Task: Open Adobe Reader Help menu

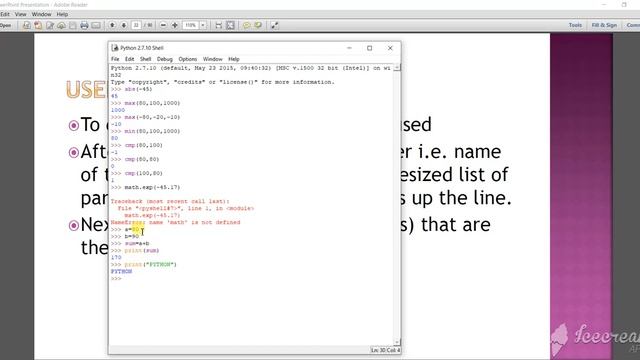Action: (62, 14)
